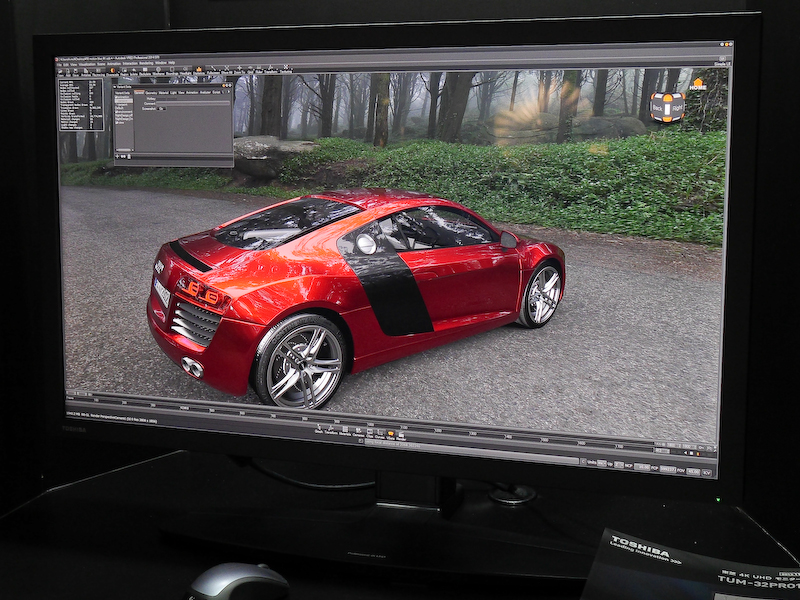Toggle the Wireframe toolbar icon
The image size is (800, 600).
point(158,71)
